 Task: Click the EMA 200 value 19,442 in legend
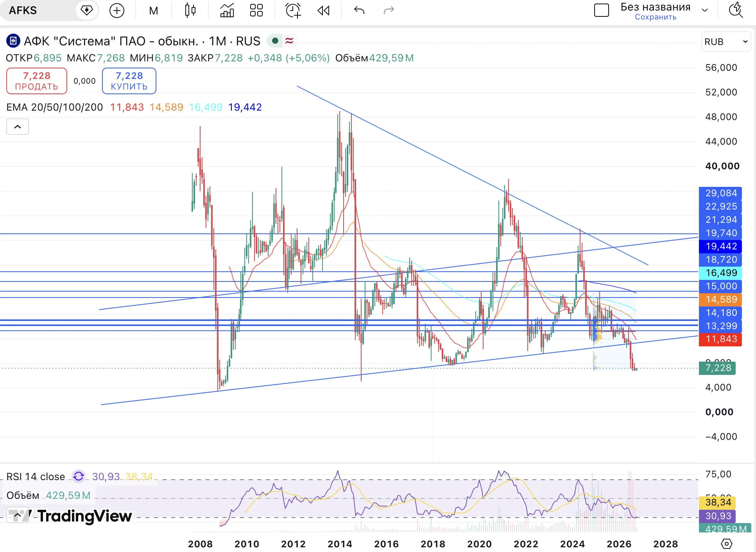pyautogui.click(x=245, y=107)
